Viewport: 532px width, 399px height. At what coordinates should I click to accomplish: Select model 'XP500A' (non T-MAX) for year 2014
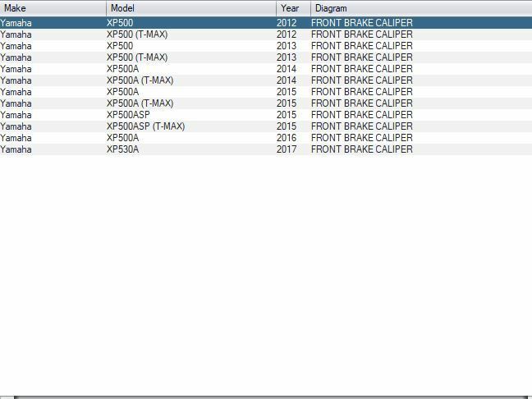[123, 69]
